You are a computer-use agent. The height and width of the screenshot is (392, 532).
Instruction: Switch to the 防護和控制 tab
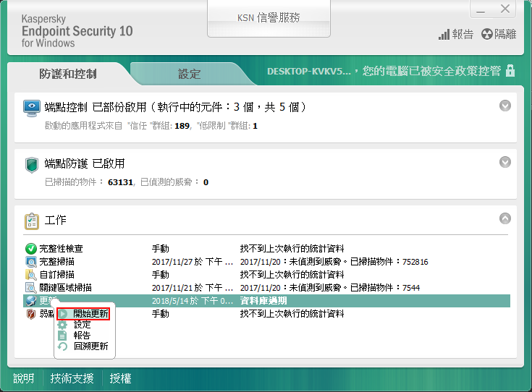tap(68, 74)
